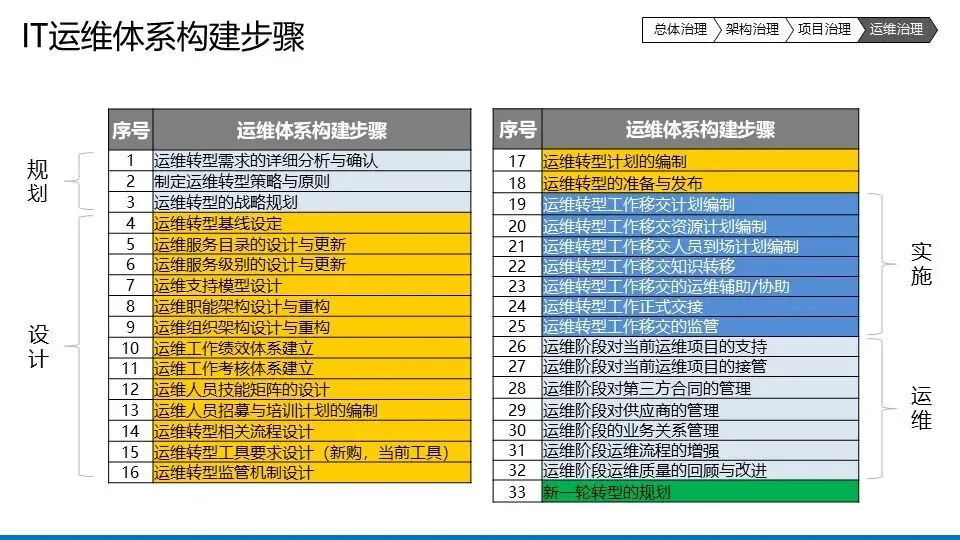Click the 设计 phase label
960x540 pixels.
pyautogui.click(x=38, y=347)
